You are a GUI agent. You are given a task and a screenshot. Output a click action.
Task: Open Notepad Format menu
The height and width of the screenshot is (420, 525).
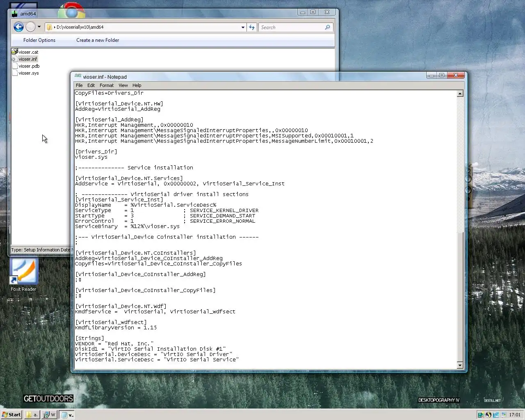click(x=107, y=85)
